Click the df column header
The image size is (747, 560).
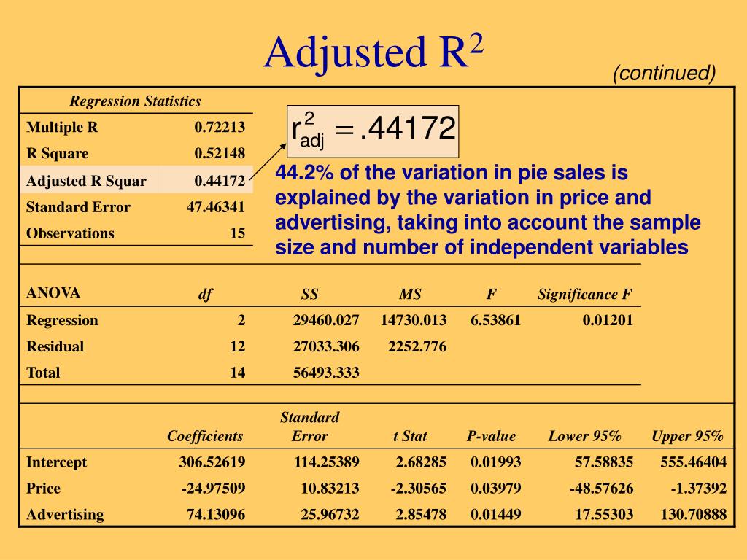pos(205,295)
